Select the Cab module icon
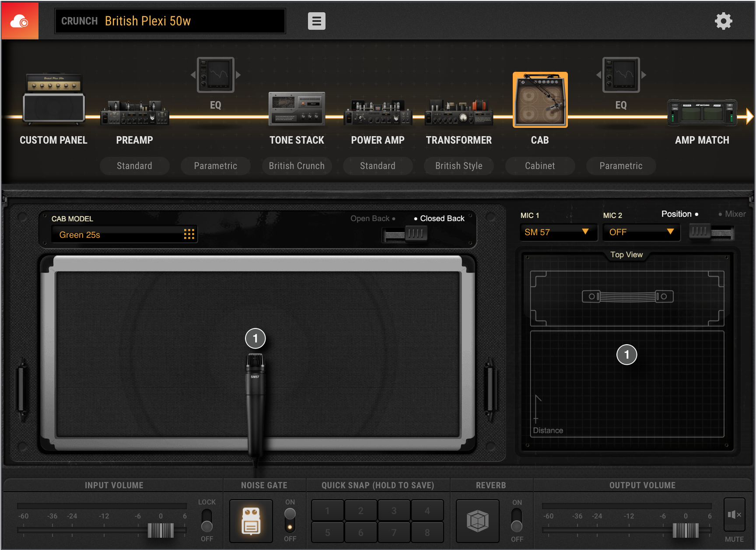This screenshot has width=756, height=550. (x=540, y=100)
